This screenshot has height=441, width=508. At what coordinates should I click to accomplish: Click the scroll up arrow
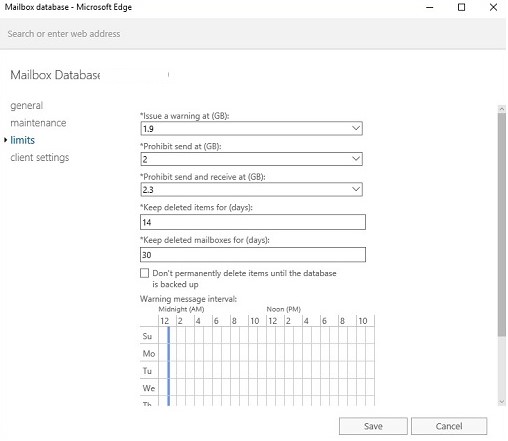pos(502,109)
